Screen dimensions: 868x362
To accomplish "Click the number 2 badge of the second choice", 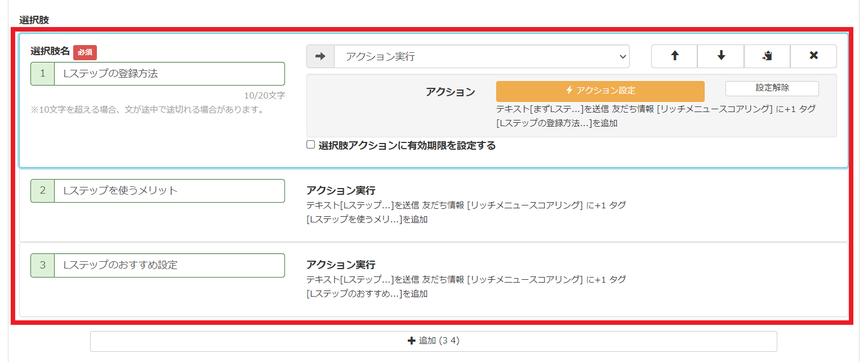I will [x=43, y=191].
